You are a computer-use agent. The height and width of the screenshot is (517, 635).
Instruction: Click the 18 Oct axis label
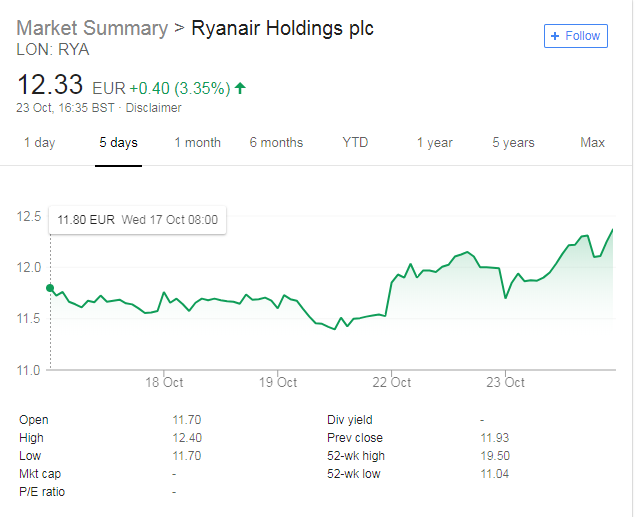point(164,382)
